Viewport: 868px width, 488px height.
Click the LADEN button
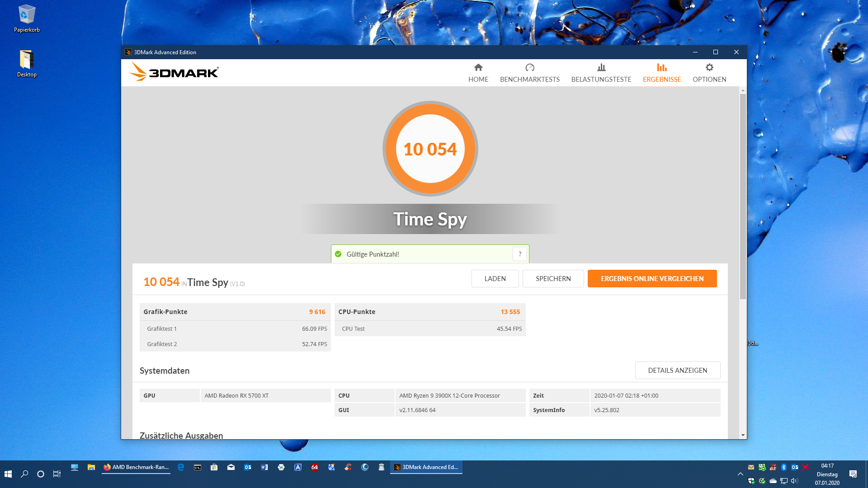click(495, 278)
